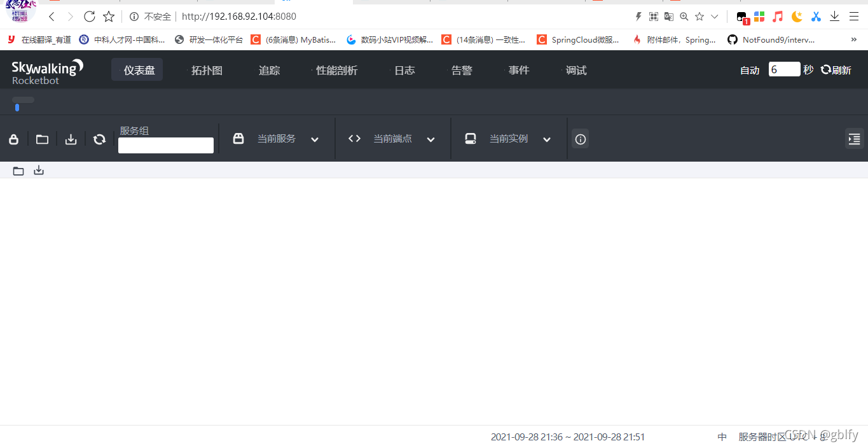The width and height of the screenshot is (868, 448).
Task: Reload the page with browser refresh icon
Action: pyautogui.click(x=90, y=17)
